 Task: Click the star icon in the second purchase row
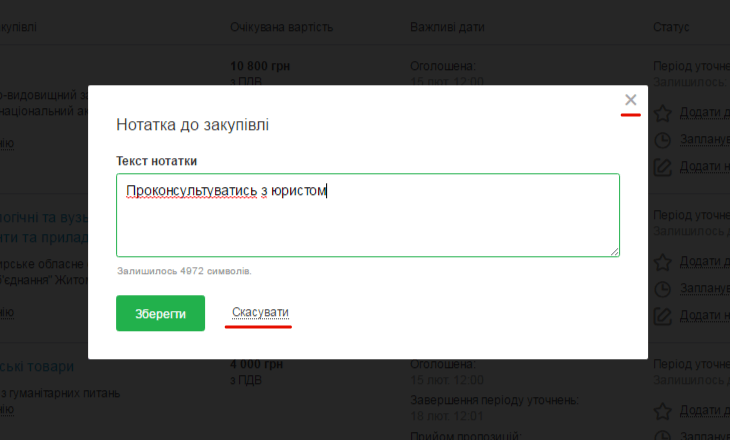tap(662, 261)
